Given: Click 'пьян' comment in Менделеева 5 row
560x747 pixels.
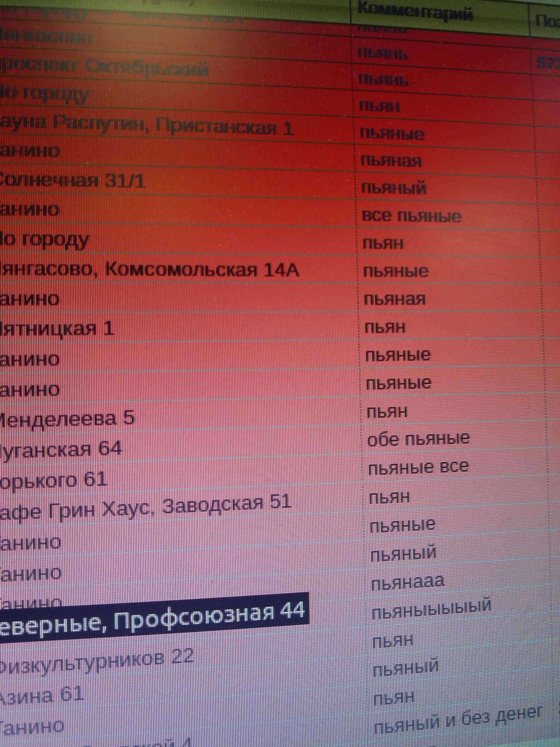Looking at the screenshot, I should pos(387,412).
